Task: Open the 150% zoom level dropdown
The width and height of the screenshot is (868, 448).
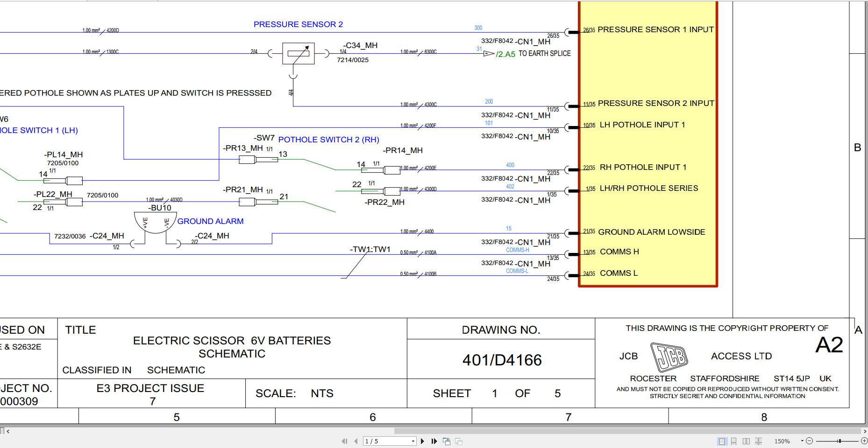Action: pos(802,441)
